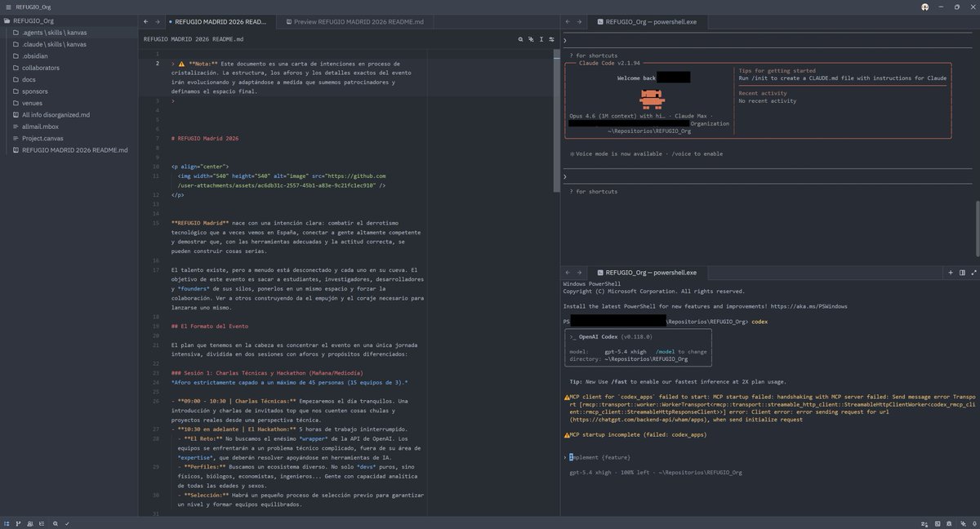Open allmail.mbox file
980x529 pixels.
coord(69,127)
